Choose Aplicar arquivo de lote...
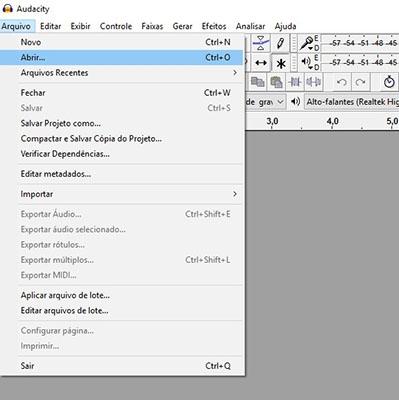Screen dimensions: 399x400 coord(123,295)
